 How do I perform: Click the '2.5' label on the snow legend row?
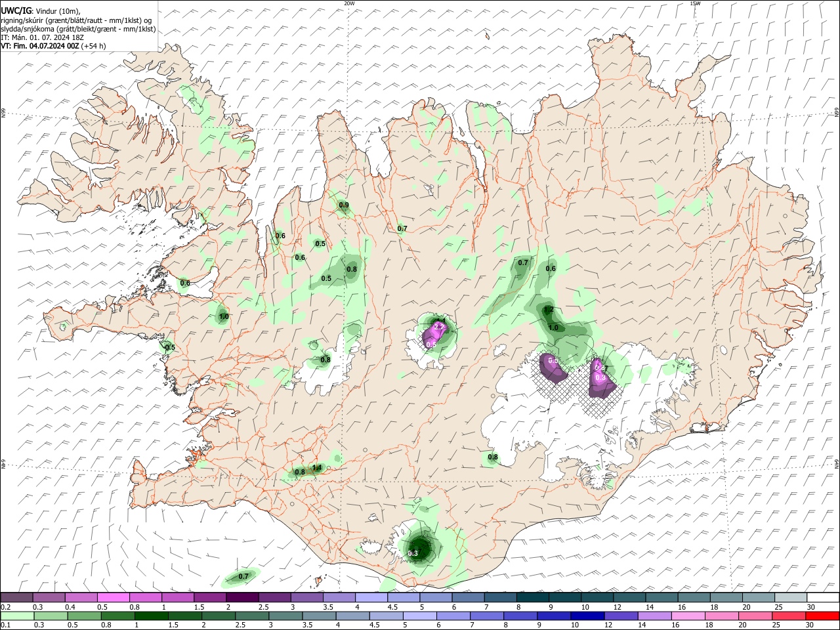pyautogui.click(x=263, y=607)
